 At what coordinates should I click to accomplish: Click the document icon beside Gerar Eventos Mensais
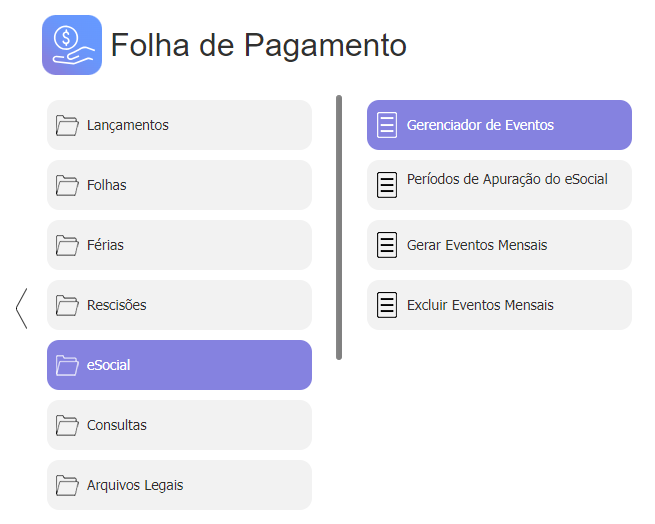[x=387, y=245]
